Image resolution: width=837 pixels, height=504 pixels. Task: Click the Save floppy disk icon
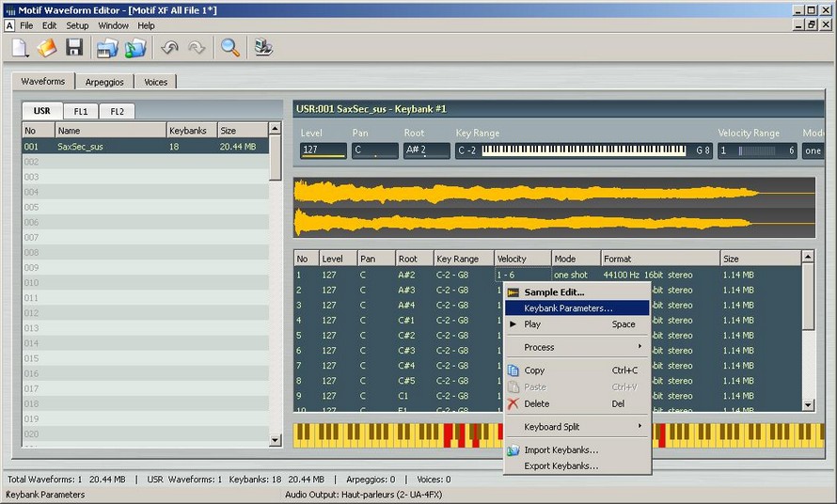coord(74,47)
